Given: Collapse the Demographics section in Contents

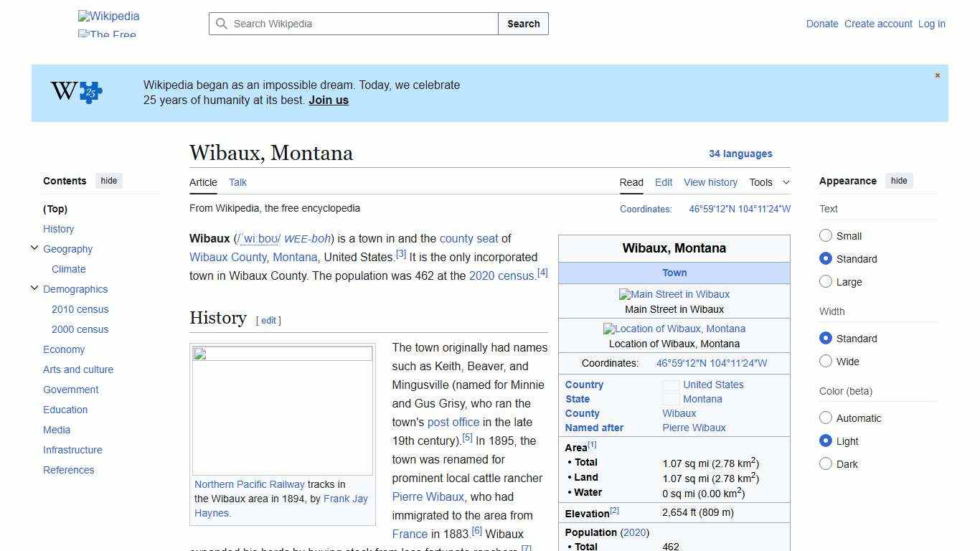Looking at the screenshot, I should click(x=34, y=288).
